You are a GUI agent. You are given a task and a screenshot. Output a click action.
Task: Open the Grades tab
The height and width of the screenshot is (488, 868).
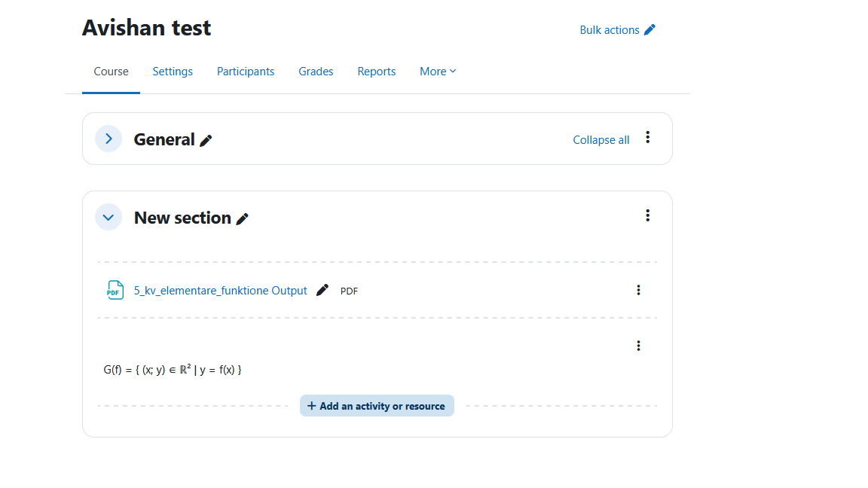[316, 72]
